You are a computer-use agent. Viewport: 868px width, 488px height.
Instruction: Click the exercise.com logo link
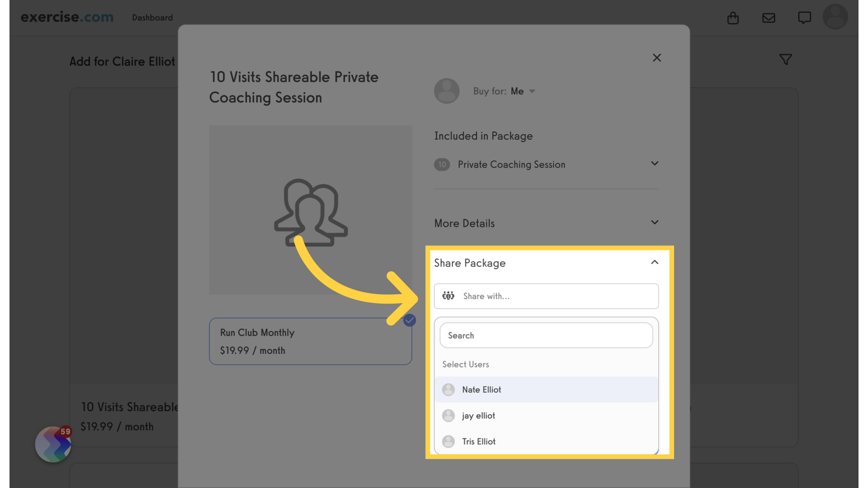(x=67, y=17)
